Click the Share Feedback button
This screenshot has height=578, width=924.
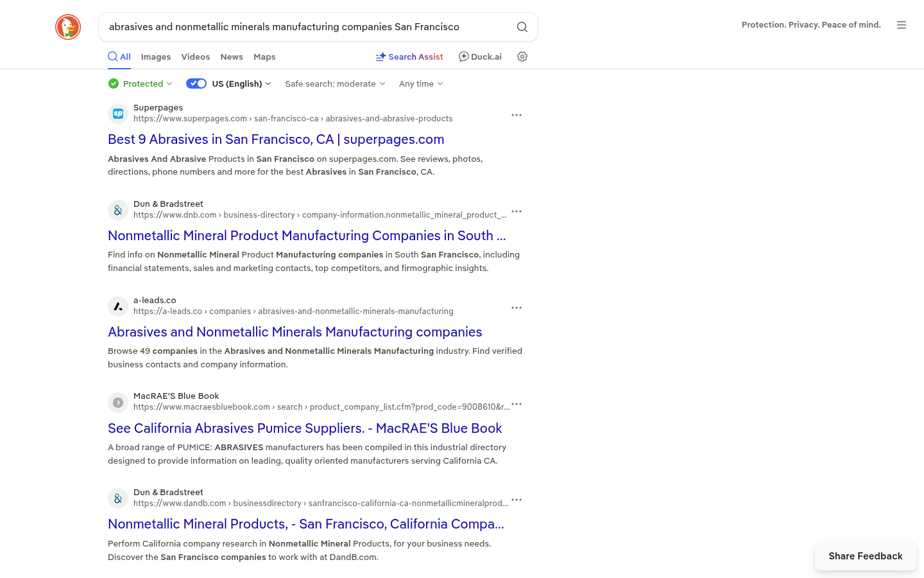click(866, 556)
